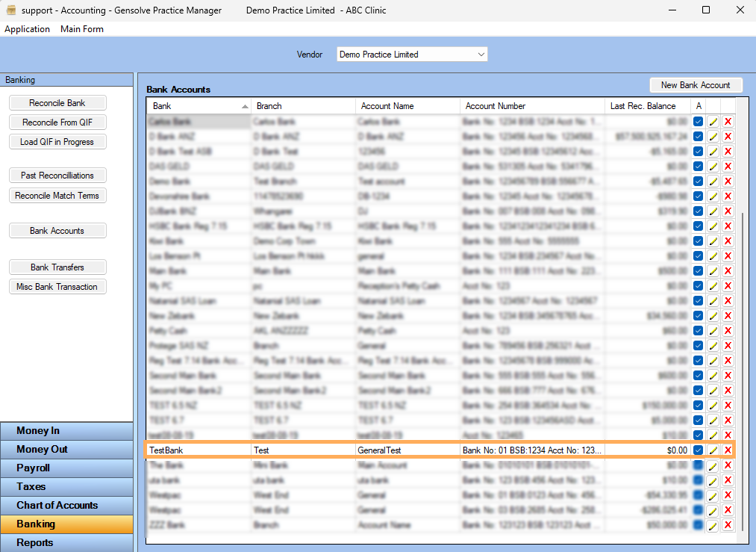
Task: Edit the HSBC Bank Reg 7.15 account
Action: click(x=713, y=226)
